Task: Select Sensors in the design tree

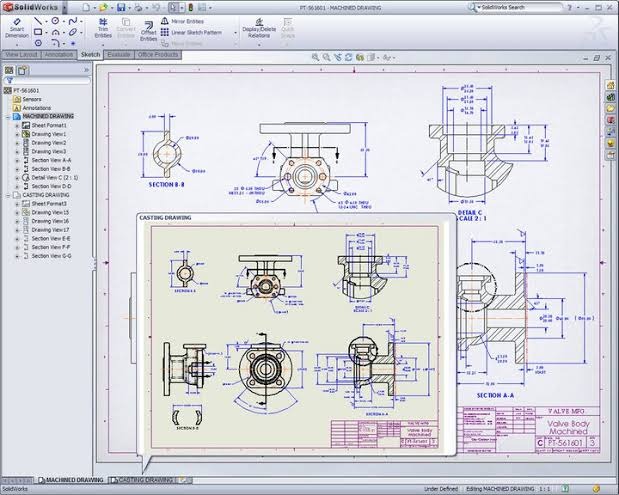Action: 27,99
